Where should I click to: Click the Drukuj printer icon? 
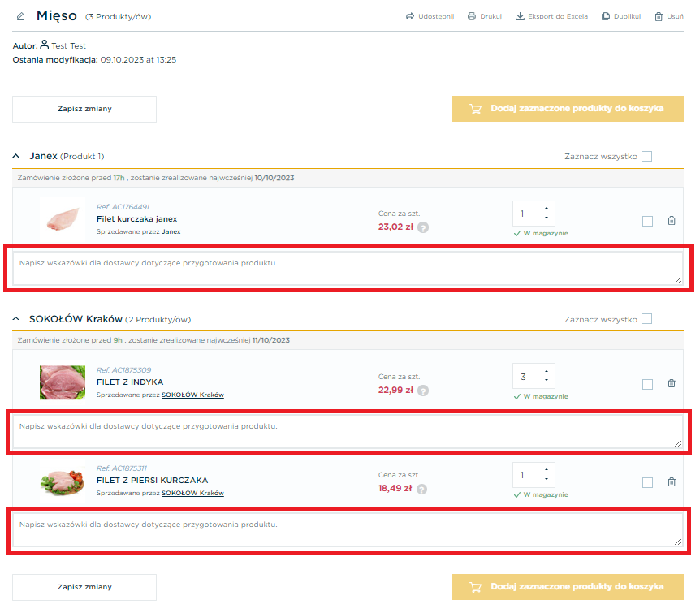tap(472, 16)
